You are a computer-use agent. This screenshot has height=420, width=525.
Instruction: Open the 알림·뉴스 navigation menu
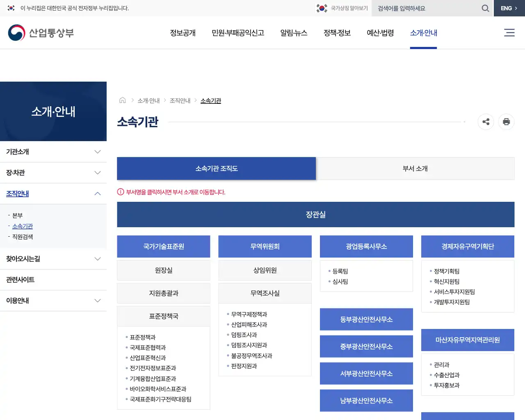pos(294,33)
